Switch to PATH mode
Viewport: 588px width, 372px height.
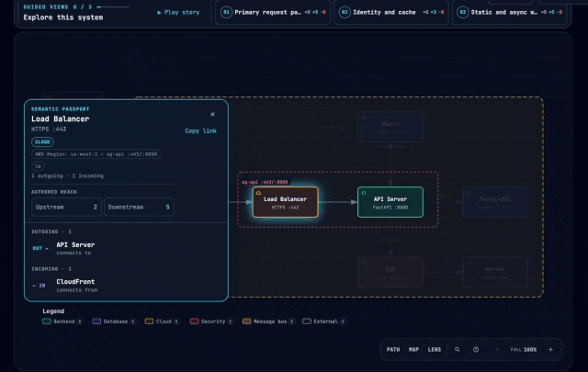coord(393,350)
